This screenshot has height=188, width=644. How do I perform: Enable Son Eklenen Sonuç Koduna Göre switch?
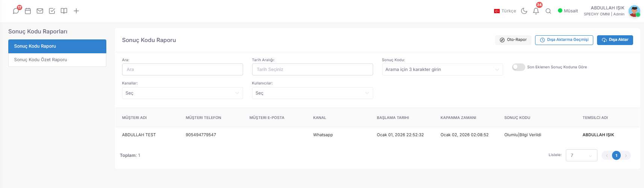(519, 67)
